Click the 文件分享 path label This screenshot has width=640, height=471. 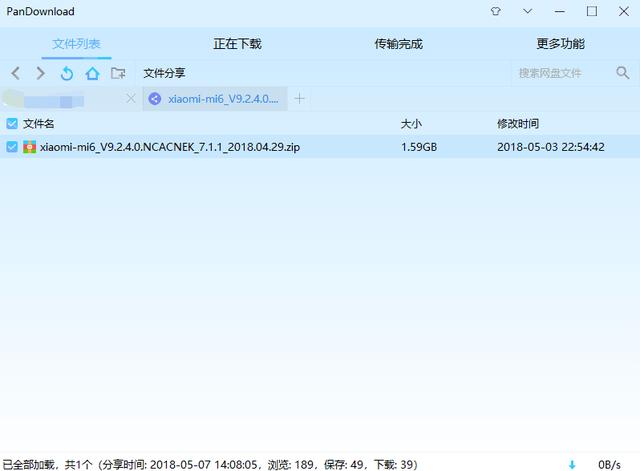pos(164,73)
